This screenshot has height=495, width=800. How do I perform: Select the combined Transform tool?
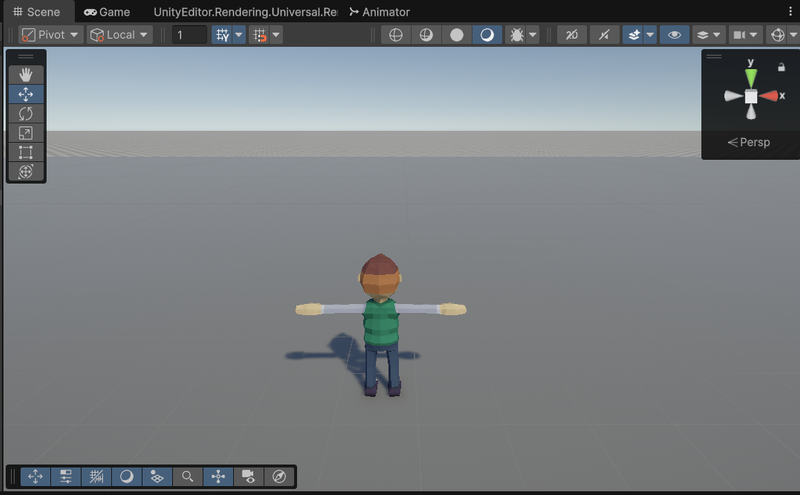click(26, 171)
